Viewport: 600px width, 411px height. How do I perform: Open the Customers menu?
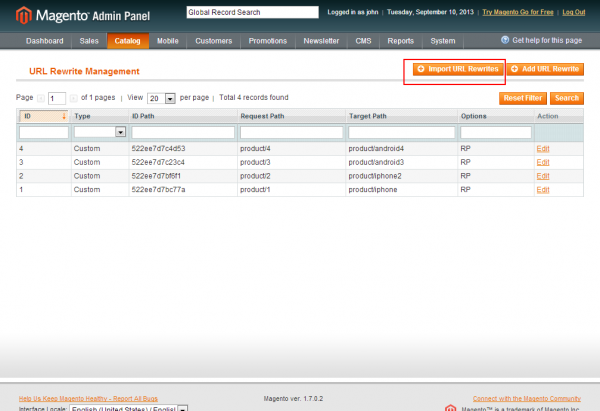[214, 41]
